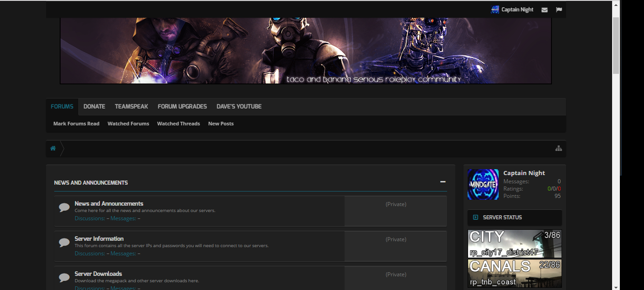The height and width of the screenshot is (290, 644).
Task: Click the Server Downloads forum bubble icon
Action: (x=64, y=277)
